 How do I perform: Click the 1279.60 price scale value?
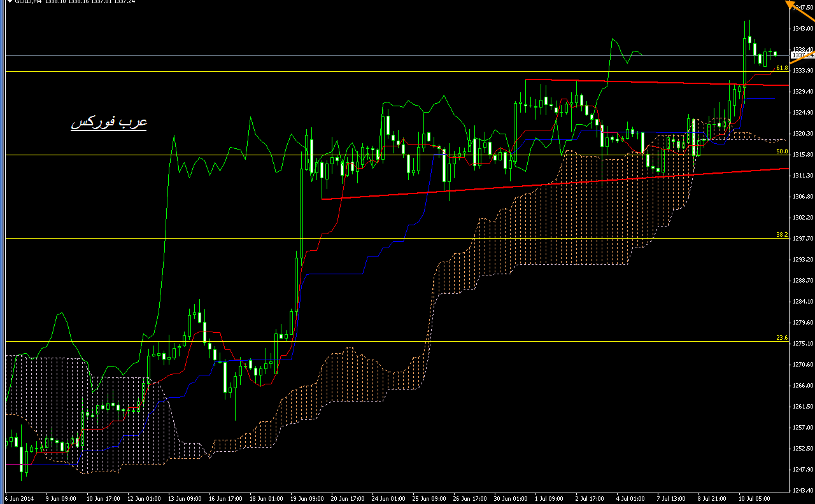(x=802, y=322)
